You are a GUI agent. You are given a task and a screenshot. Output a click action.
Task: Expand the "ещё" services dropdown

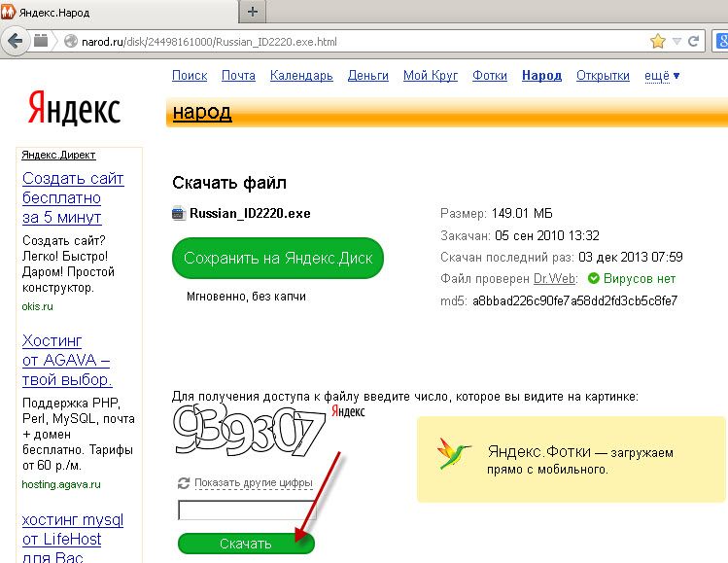662,75
